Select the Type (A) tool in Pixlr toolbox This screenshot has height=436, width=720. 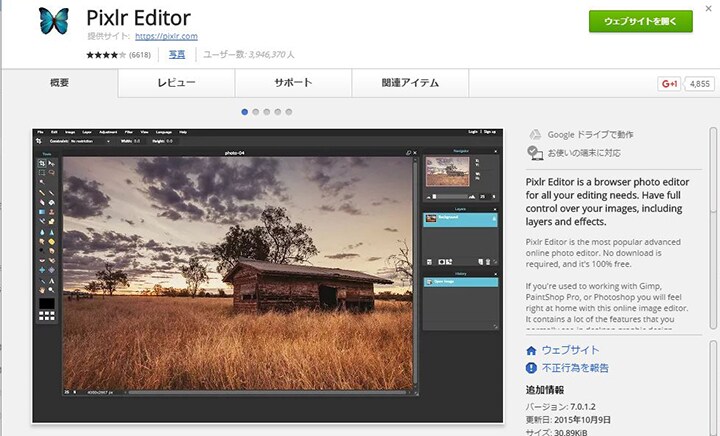tap(51, 280)
